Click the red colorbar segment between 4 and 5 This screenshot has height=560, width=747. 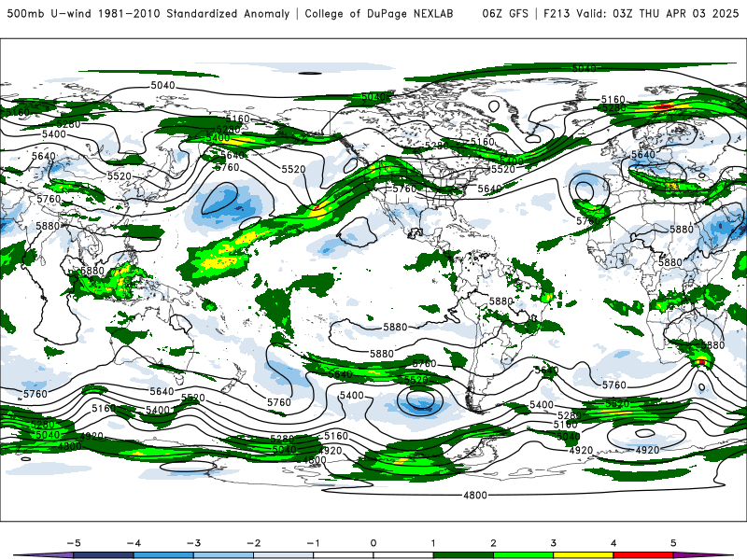(x=643, y=555)
